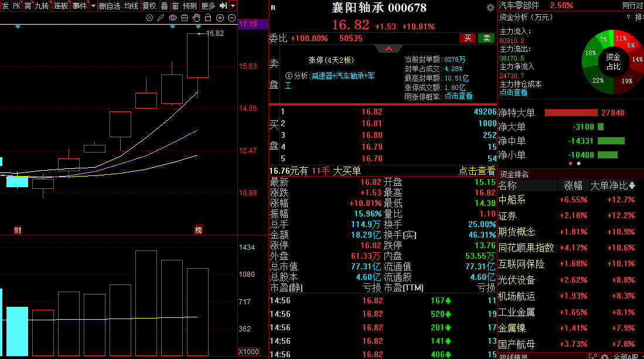
Task: Open 光伏设备 row
Action: pyautogui.click(x=571, y=280)
